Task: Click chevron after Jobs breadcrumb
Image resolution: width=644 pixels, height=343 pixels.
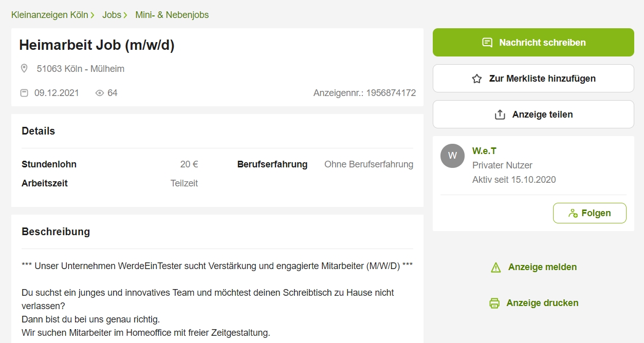Action: 125,15
